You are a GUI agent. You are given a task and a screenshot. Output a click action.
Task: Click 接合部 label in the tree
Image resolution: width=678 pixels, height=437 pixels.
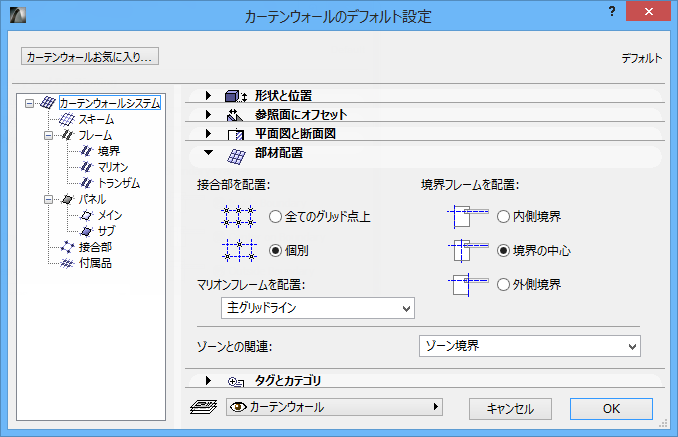pyautogui.click(x=95, y=247)
